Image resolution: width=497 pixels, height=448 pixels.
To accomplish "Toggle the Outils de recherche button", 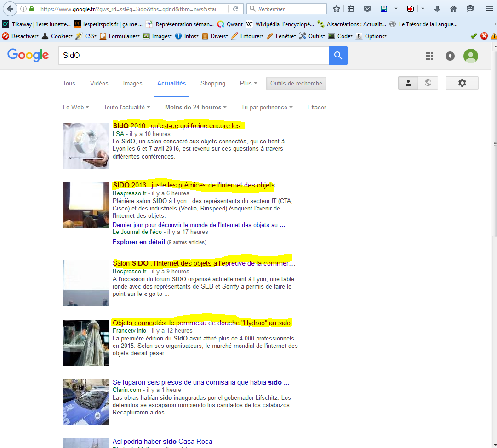I will click(296, 84).
